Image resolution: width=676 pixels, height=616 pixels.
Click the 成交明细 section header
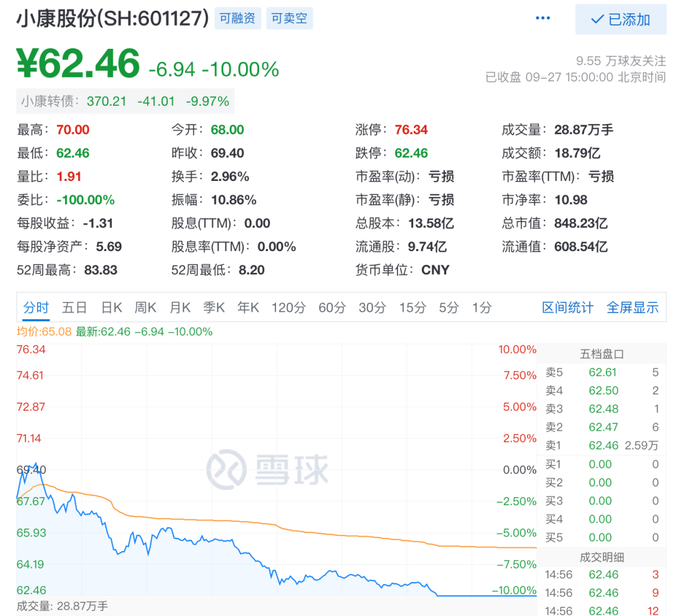click(x=602, y=557)
